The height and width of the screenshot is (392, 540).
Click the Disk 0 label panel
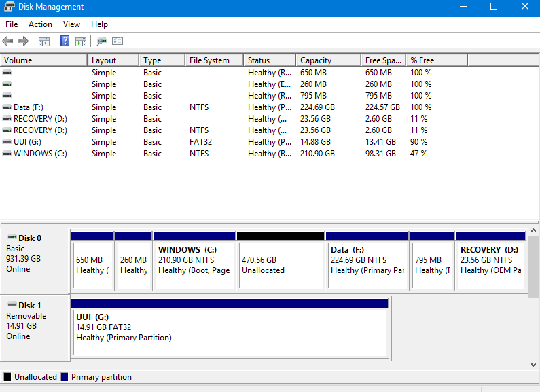pyautogui.click(x=35, y=260)
